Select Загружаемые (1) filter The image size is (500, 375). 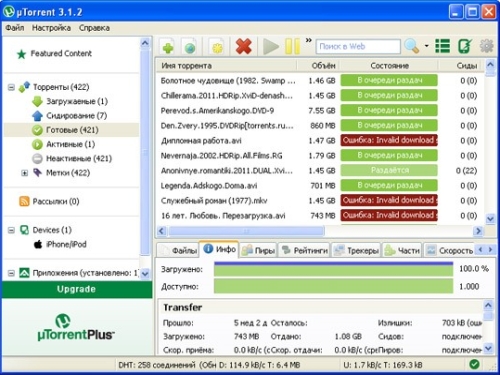[x=77, y=101]
